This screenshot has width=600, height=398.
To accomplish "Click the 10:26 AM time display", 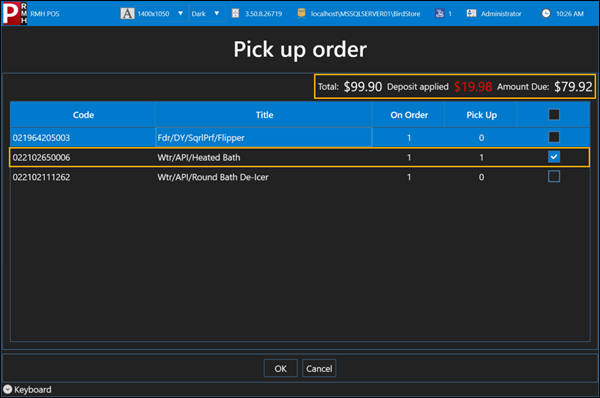I will 570,14.
